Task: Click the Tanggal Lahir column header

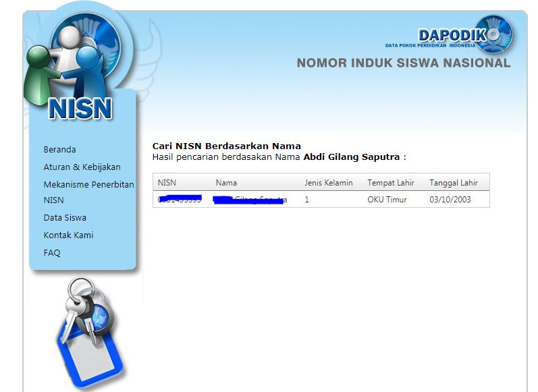Action: coord(454,183)
